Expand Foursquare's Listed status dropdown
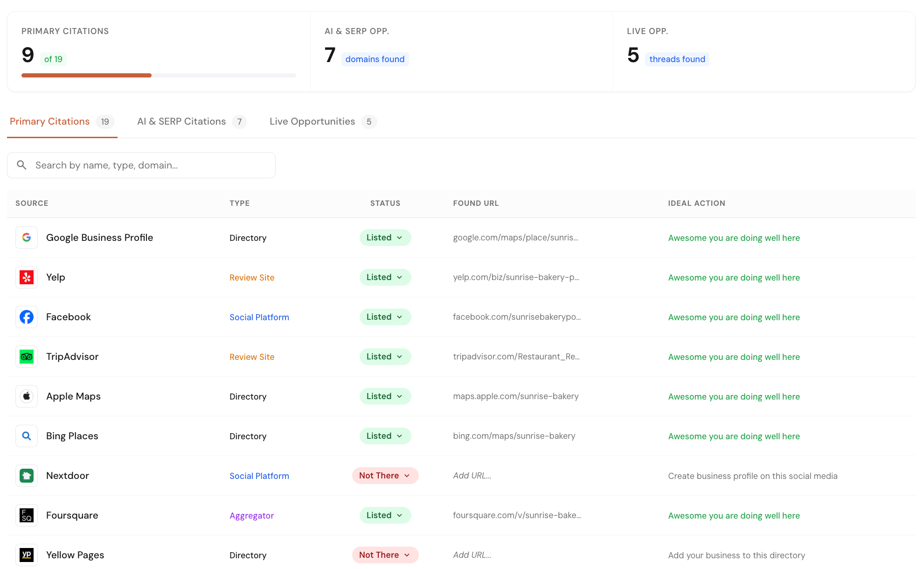924x569 pixels. click(x=385, y=515)
